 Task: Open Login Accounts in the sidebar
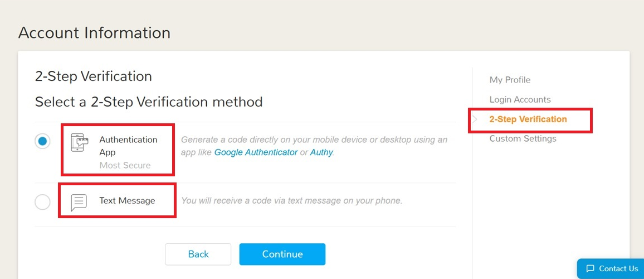(x=520, y=99)
